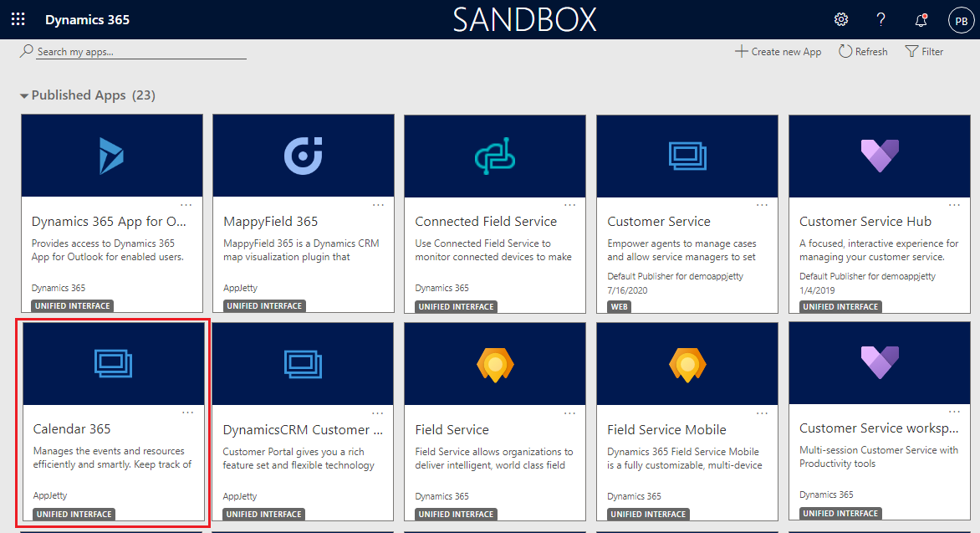Click the Connected Field Service title
The image size is (980, 533).
[486, 222]
